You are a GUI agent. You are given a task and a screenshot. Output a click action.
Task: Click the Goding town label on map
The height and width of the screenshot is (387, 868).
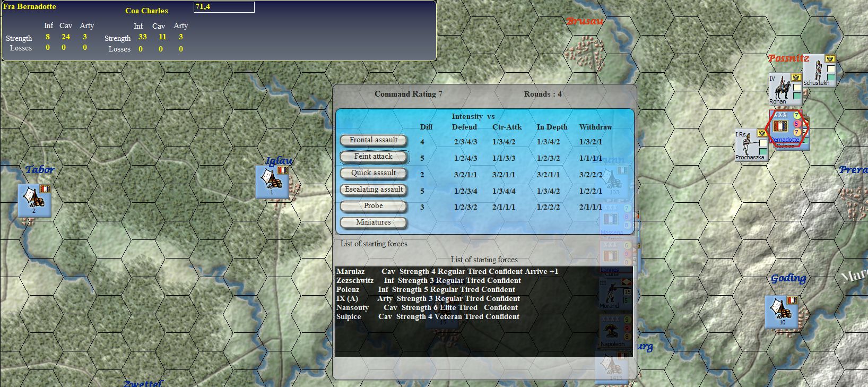788,279
